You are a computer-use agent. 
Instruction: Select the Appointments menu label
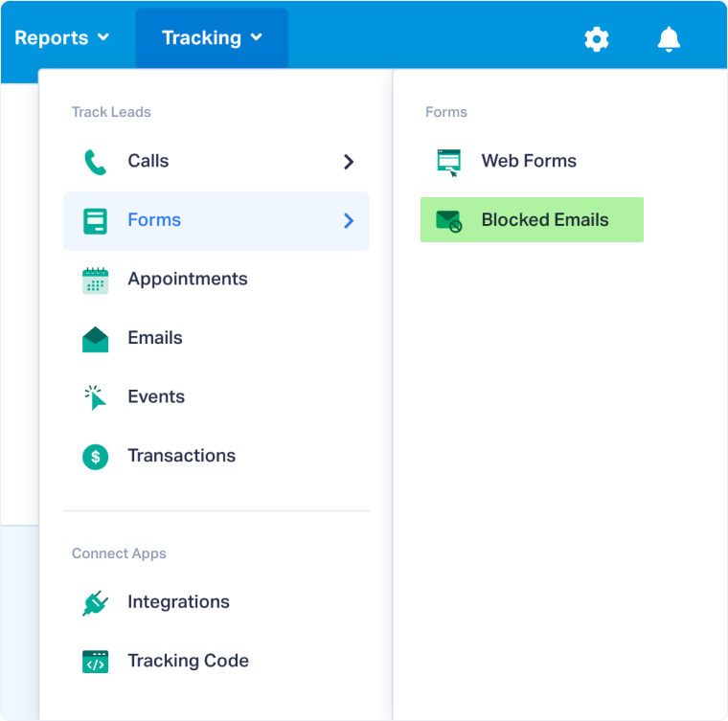pyautogui.click(x=188, y=280)
